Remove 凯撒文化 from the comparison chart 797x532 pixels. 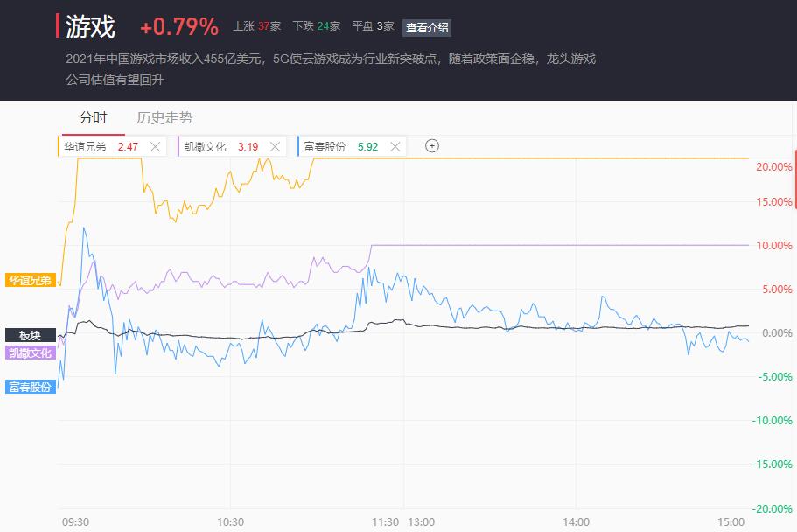click(276, 147)
